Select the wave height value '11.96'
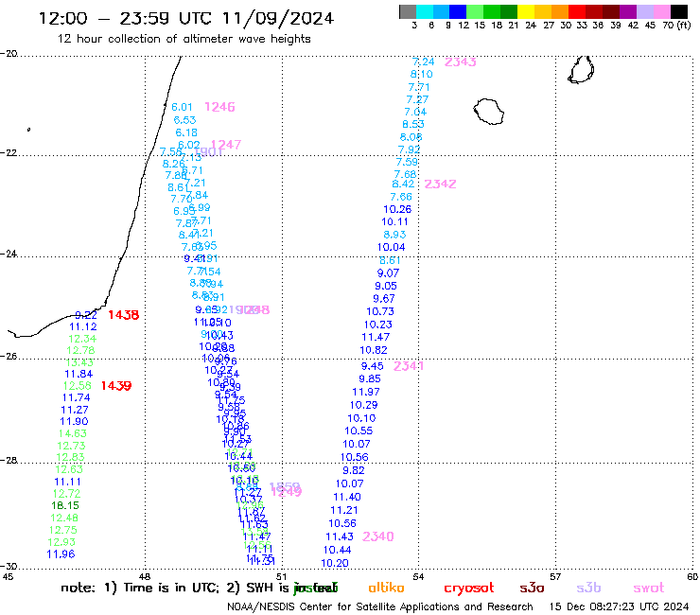Viewport: 700px width, 615px height. 61,554
